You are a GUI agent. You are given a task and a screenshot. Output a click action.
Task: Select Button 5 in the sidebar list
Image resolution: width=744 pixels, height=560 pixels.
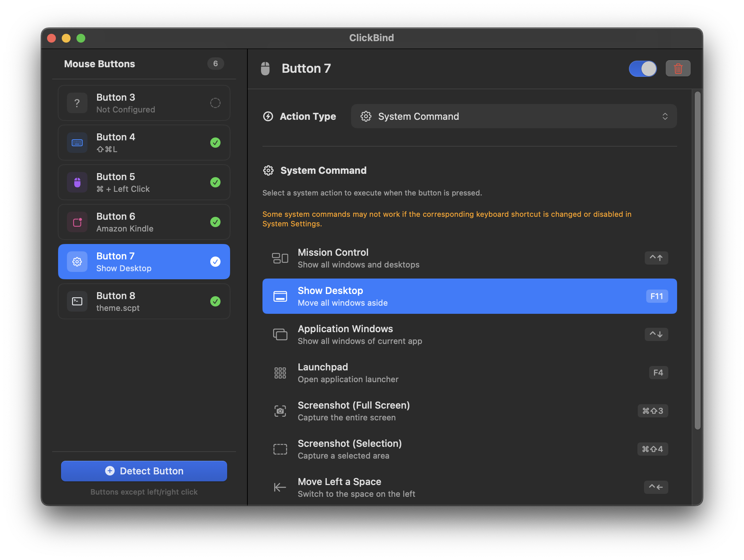tap(144, 182)
